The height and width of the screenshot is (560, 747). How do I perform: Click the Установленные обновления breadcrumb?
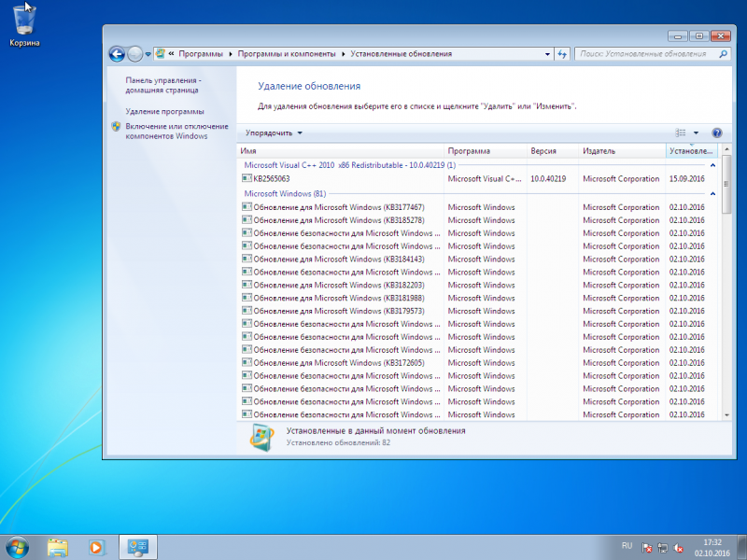tap(402, 54)
